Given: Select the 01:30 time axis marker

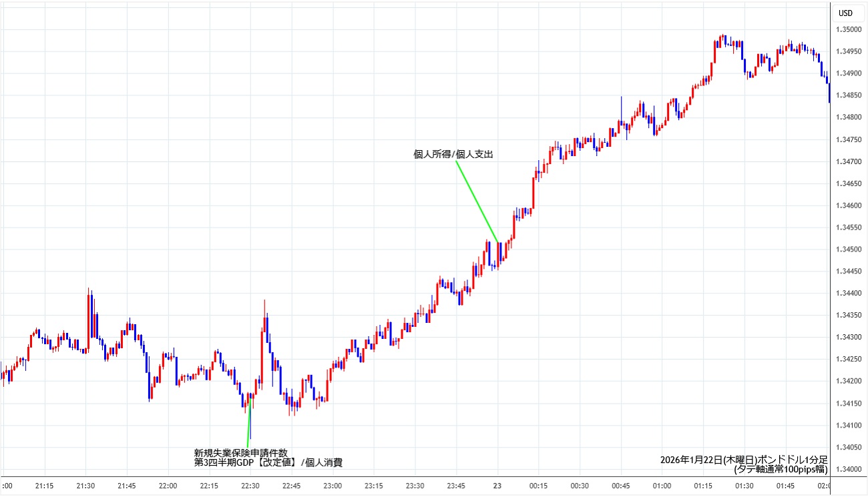Looking at the screenshot, I should (x=744, y=486).
